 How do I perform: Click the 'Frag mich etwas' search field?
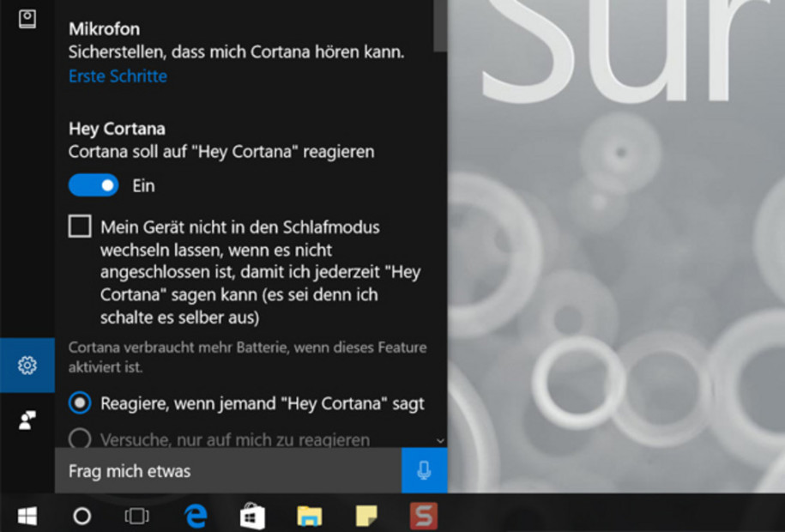[227, 471]
